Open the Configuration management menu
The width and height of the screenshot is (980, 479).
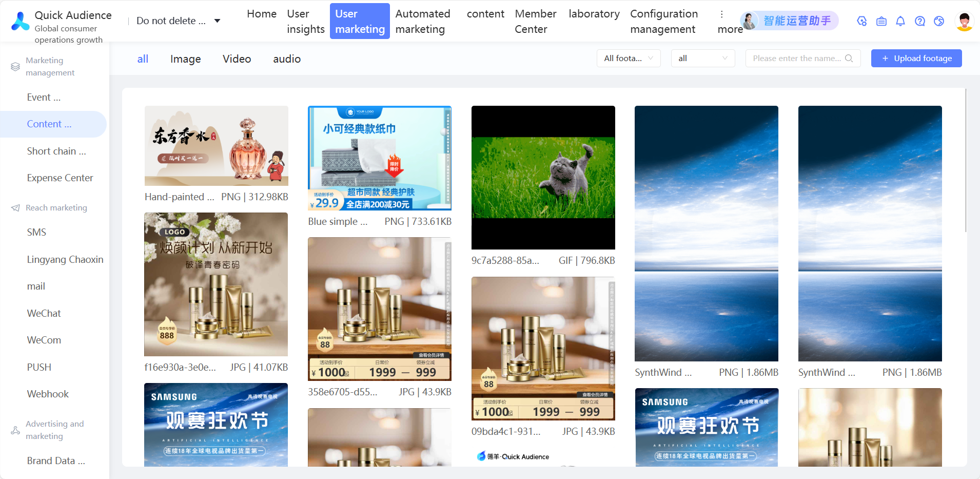click(x=664, y=21)
